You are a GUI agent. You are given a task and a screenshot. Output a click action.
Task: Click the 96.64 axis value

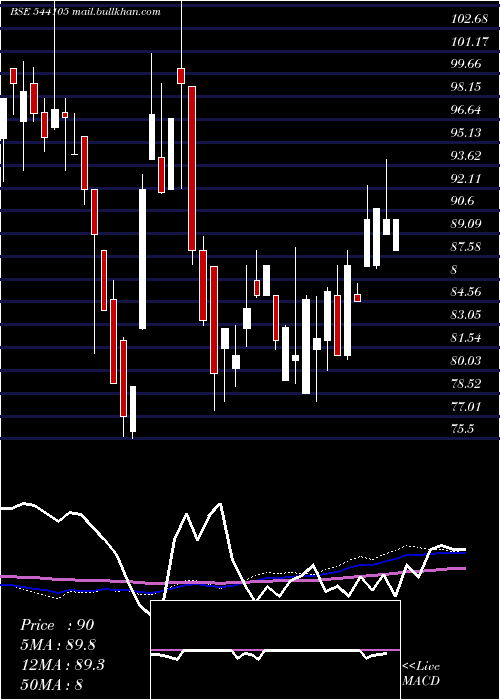(x=466, y=110)
